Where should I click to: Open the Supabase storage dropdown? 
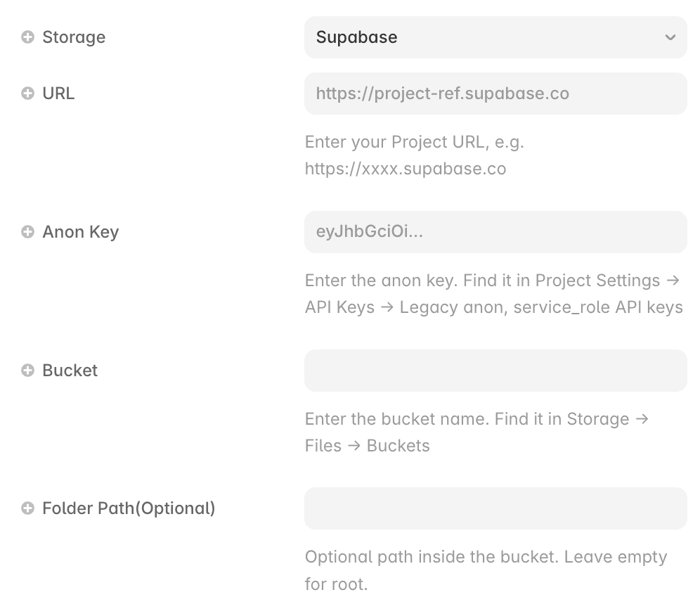[495, 37]
